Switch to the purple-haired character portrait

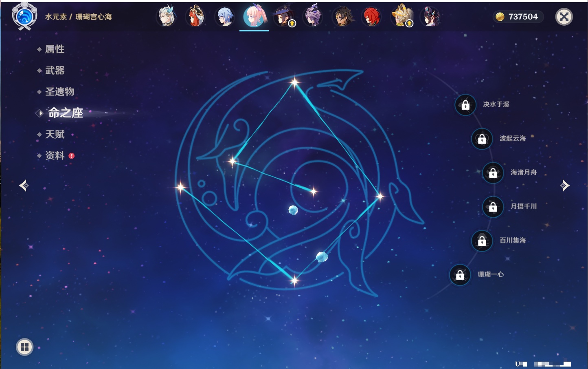pos(313,17)
